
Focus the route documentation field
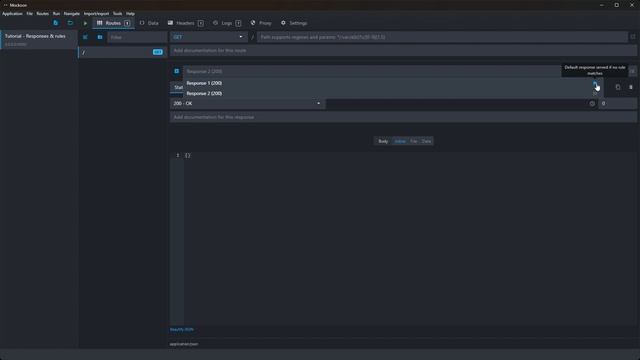point(403,51)
